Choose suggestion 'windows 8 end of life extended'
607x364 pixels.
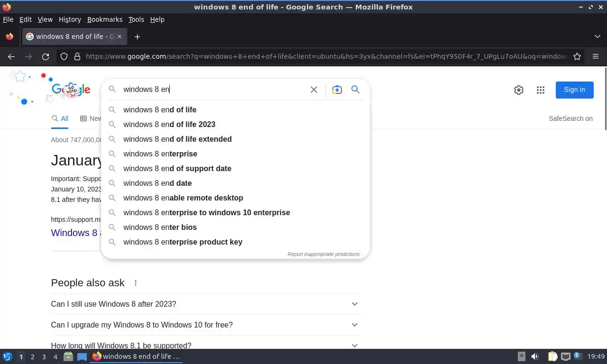(235, 139)
